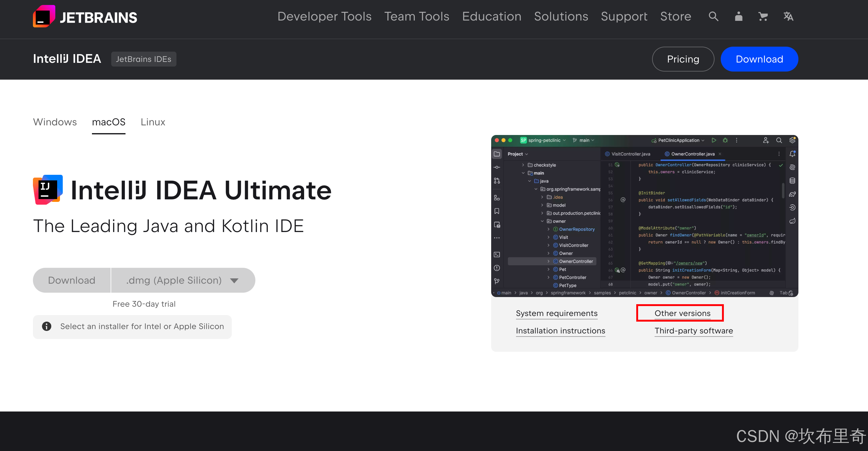Image resolution: width=868 pixels, height=451 pixels.
Task: Open the System requirements link
Action: click(556, 314)
